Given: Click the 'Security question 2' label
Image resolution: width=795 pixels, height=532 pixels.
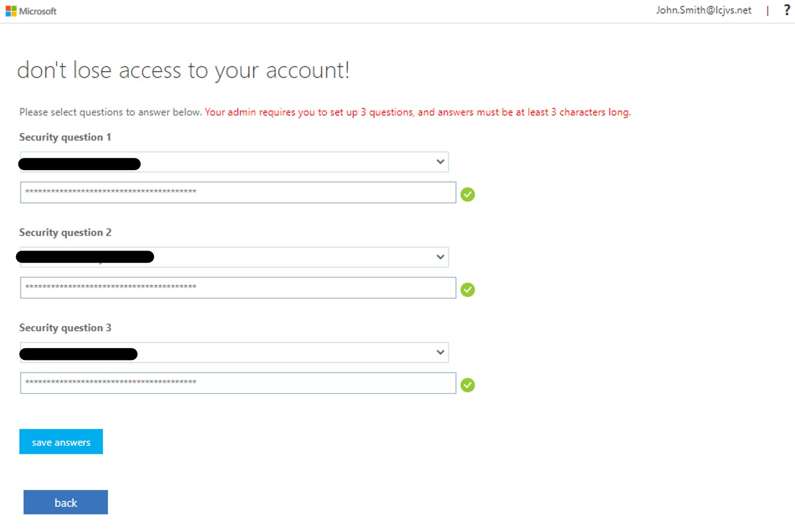Looking at the screenshot, I should (x=65, y=232).
